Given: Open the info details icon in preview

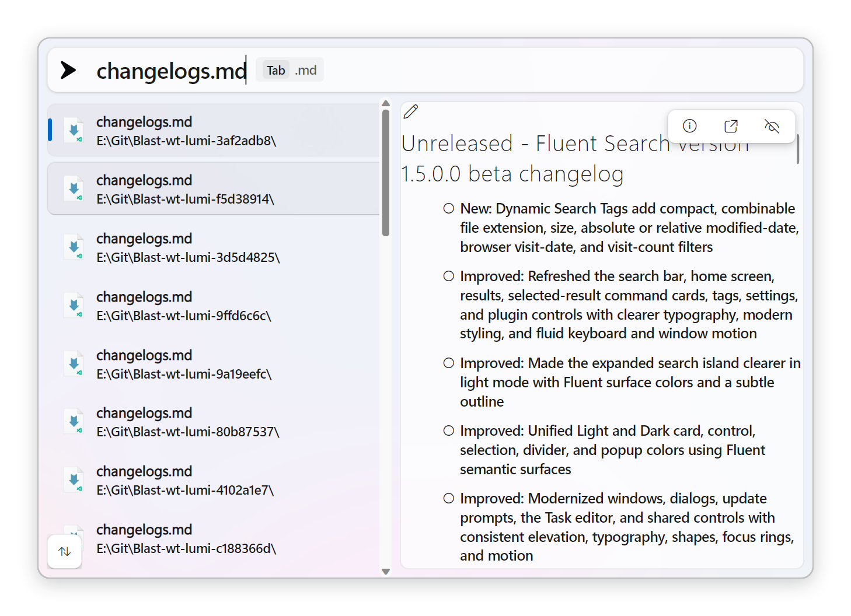Looking at the screenshot, I should coord(690,126).
